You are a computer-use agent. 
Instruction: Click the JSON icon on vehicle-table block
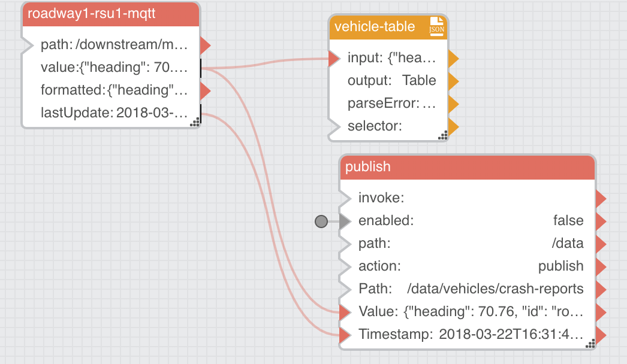436,26
